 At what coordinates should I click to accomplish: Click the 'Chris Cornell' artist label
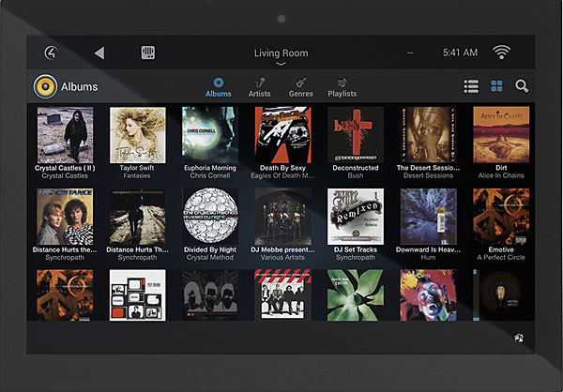[x=210, y=176]
